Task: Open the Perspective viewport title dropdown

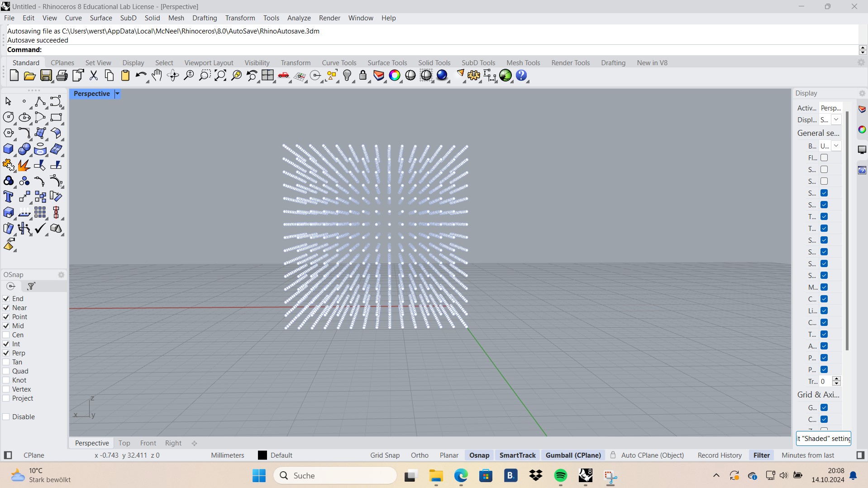Action: 117,94
